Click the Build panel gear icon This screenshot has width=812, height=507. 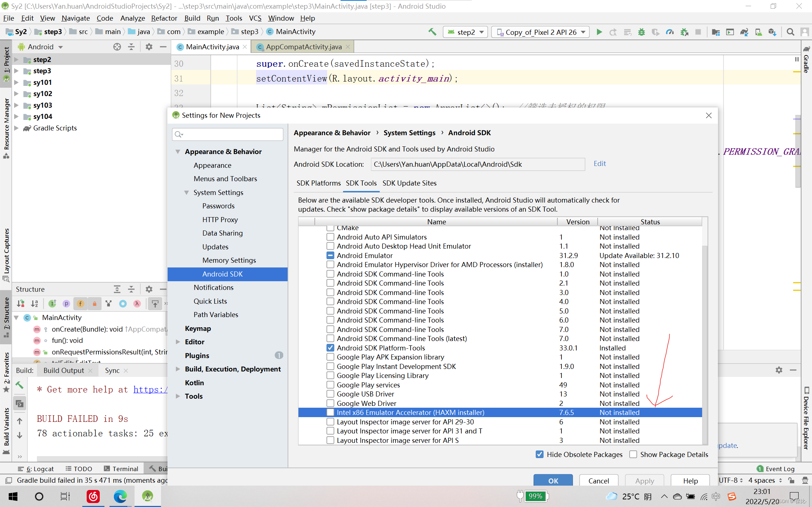tap(779, 370)
